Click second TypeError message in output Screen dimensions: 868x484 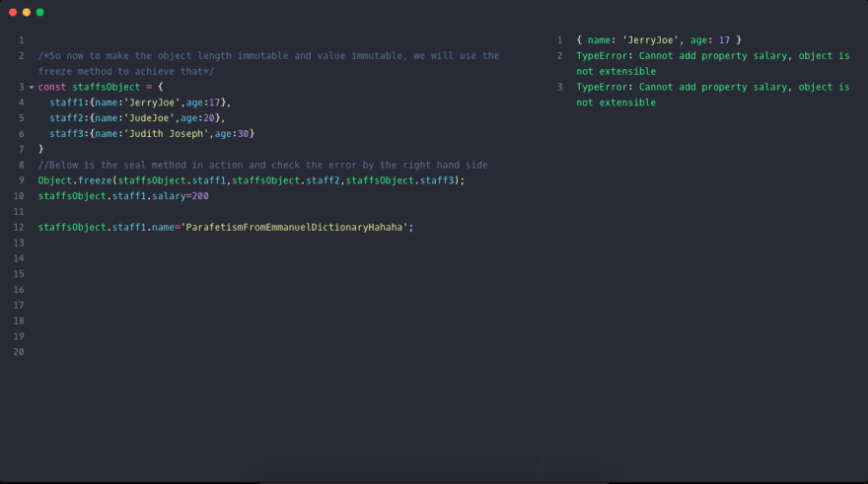tap(713, 95)
